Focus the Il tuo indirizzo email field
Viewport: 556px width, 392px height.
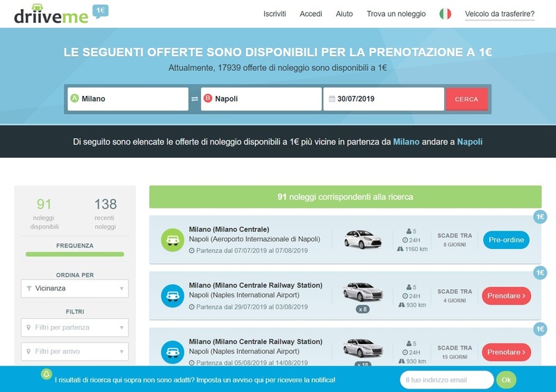tap(447, 380)
